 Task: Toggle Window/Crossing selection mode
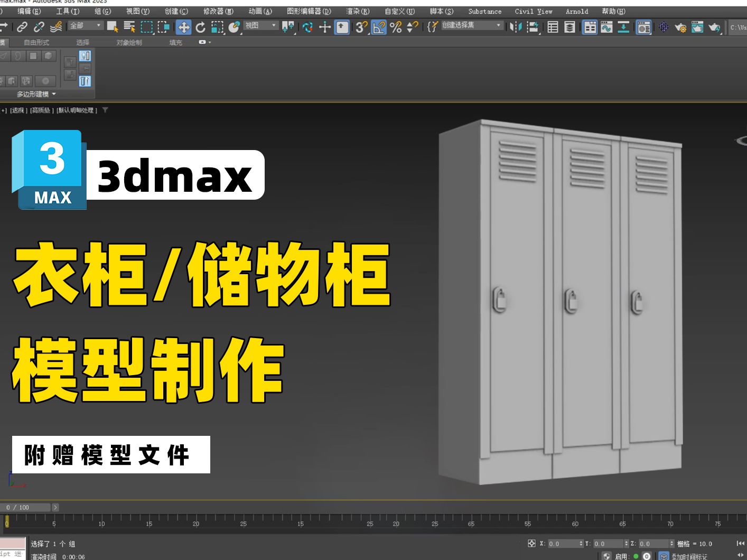tap(164, 26)
